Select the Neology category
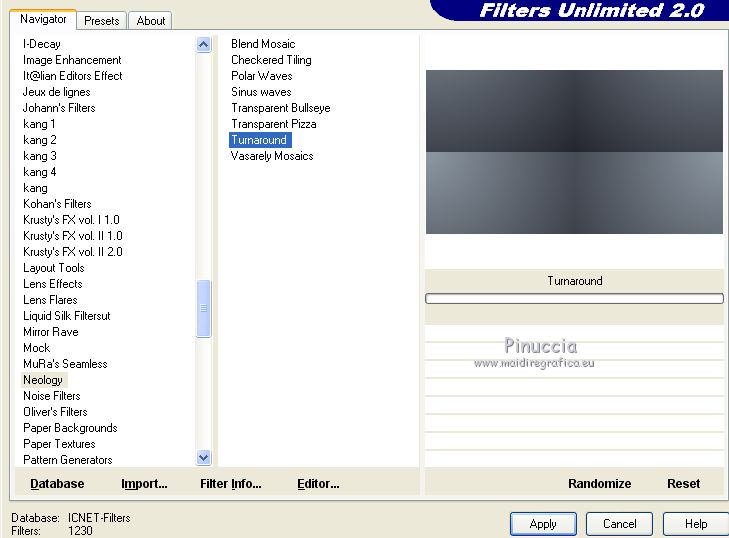The image size is (729, 538). point(43,380)
